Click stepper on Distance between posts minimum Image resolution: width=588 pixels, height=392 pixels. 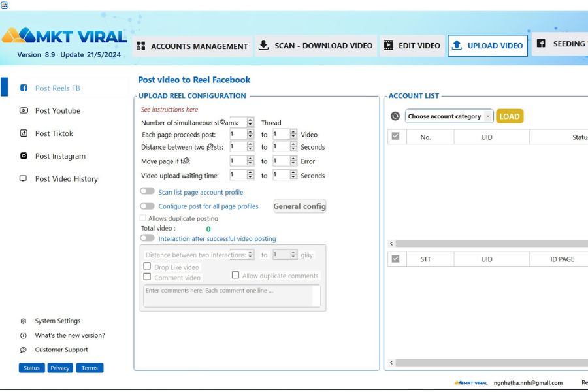[250, 146]
